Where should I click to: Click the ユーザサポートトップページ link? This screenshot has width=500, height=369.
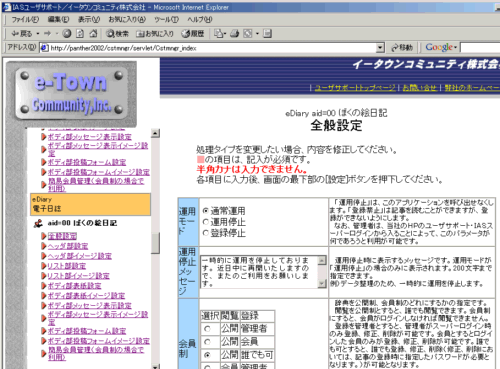355,88
